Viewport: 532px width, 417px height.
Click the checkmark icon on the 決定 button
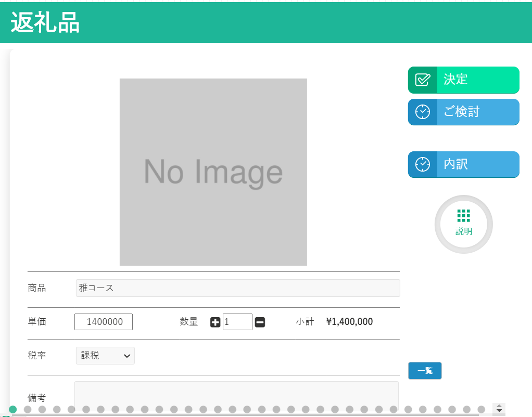422,80
